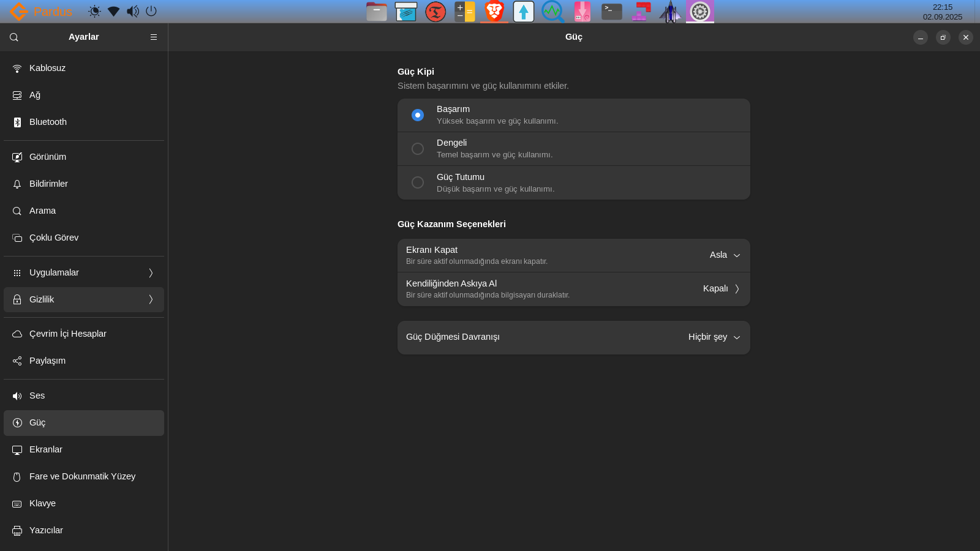Viewport: 980px width, 551px height.
Task: Click the search icon in Ayarlar sidebar
Action: click(14, 37)
